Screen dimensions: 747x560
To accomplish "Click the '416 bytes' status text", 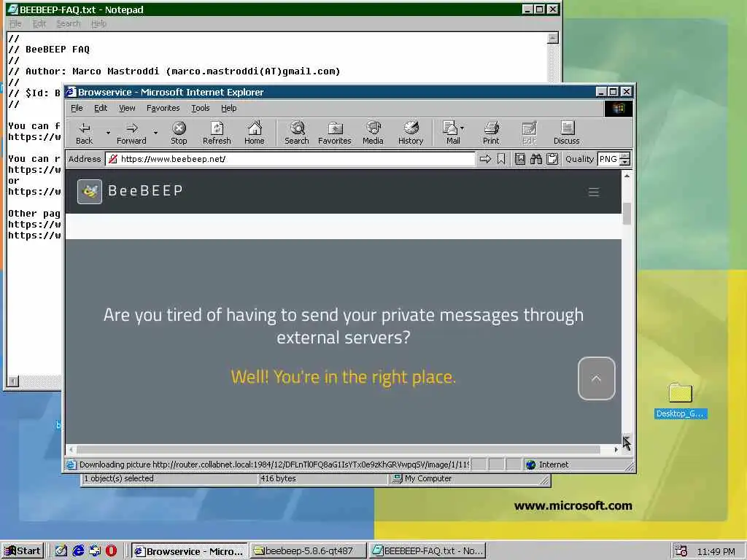I will click(278, 478).
